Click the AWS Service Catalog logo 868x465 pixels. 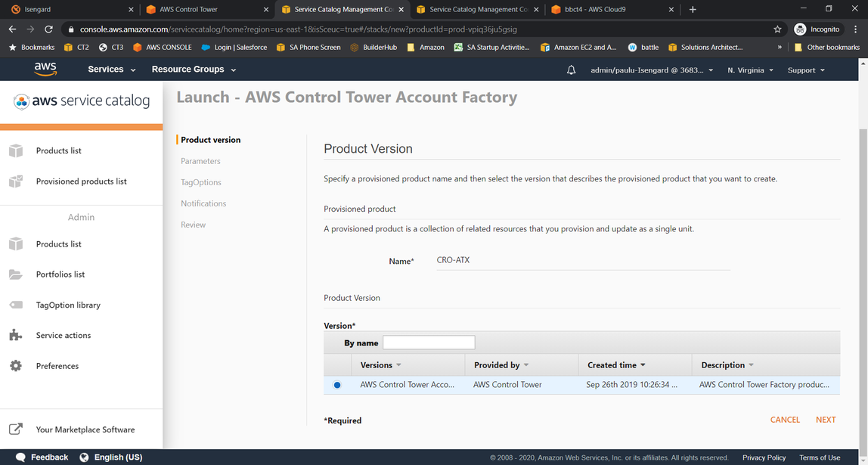click(x=82, y=101)
